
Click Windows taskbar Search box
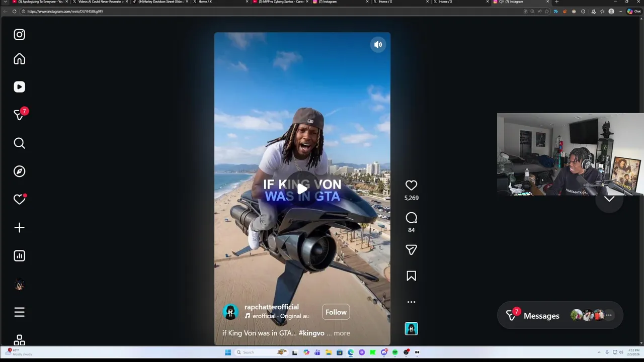[262, 352]
